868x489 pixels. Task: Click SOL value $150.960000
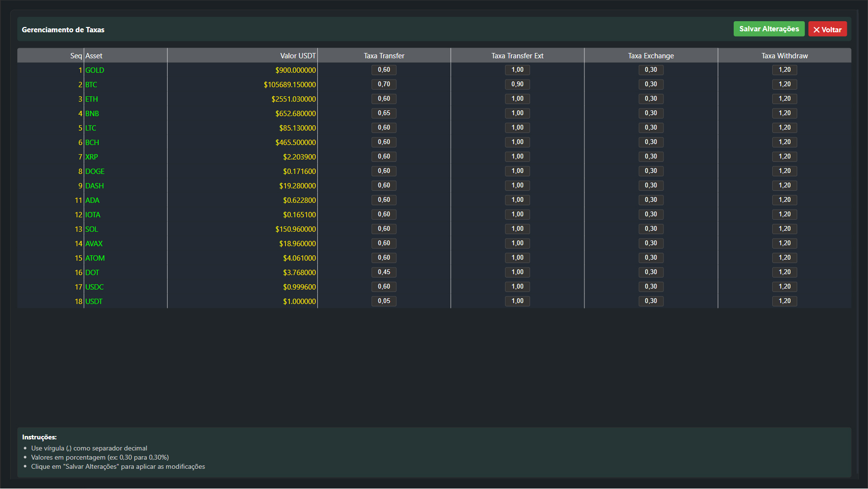coord(296,229)
